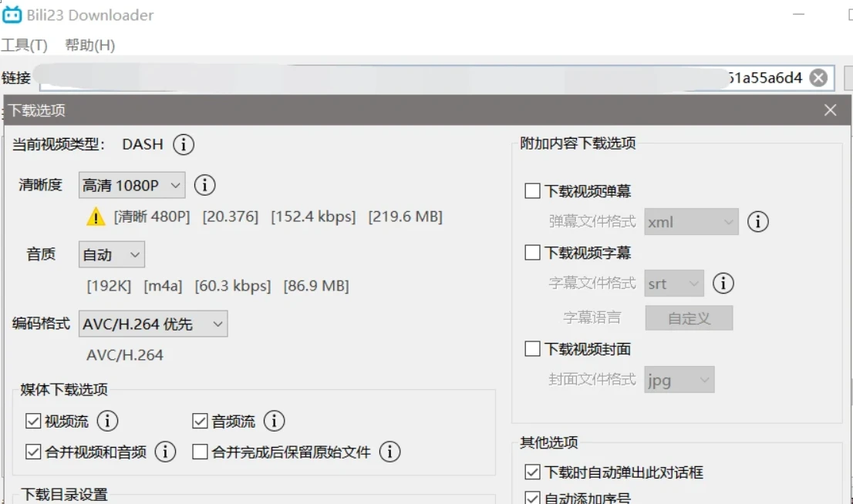This screenshot has height=504, width=853.
Task: Click the info icon next to xml format dropdown
Action: click(x=758, y=222)
